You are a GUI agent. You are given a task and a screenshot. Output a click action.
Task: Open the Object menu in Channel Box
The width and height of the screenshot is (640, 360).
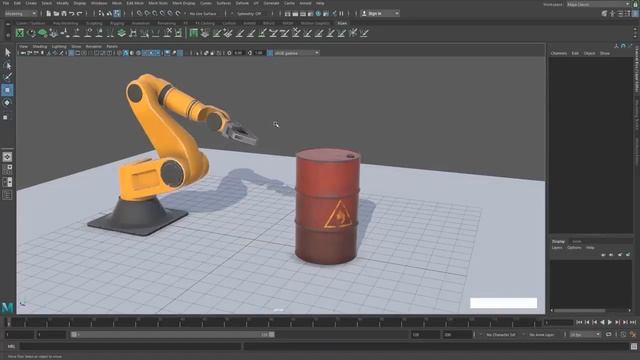589,53
